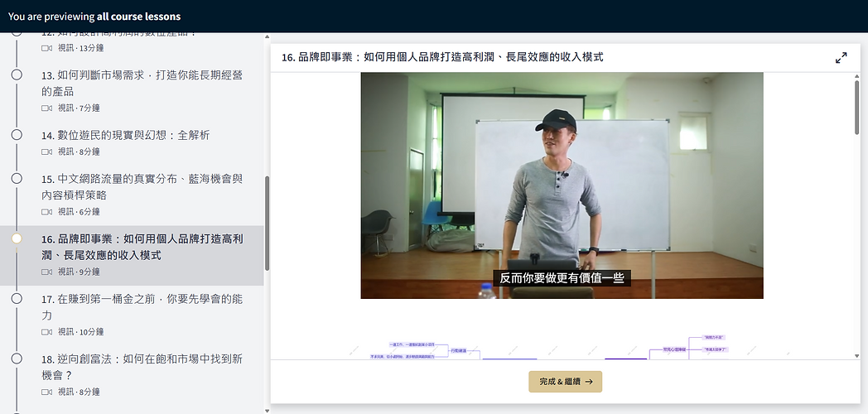
Task: Toggle completion circle for lesson 14
Action: pos(17,134)
